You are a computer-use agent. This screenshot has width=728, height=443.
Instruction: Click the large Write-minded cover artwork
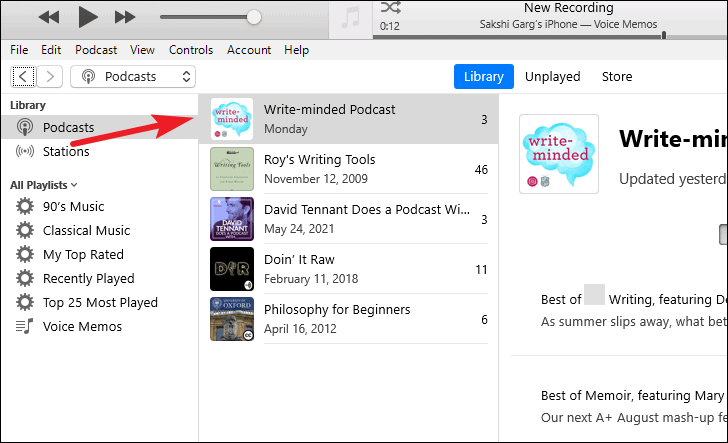click(x=559, y=154)
